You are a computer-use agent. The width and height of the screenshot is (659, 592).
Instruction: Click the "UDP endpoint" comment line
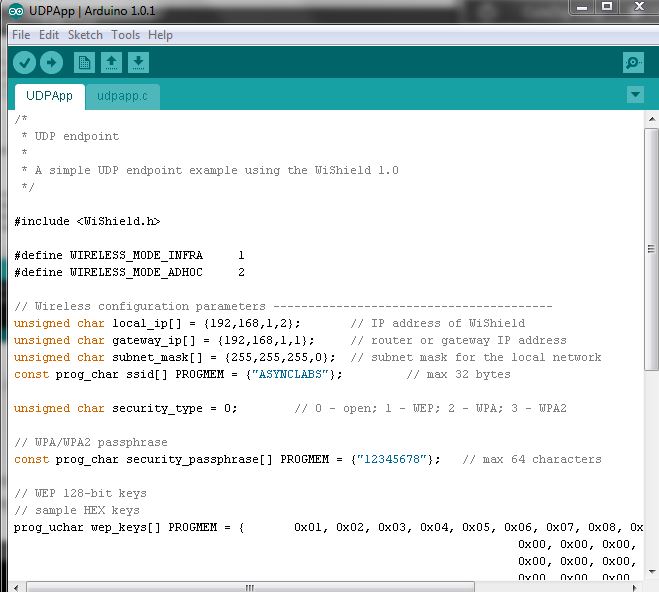(x=71, y=136)
